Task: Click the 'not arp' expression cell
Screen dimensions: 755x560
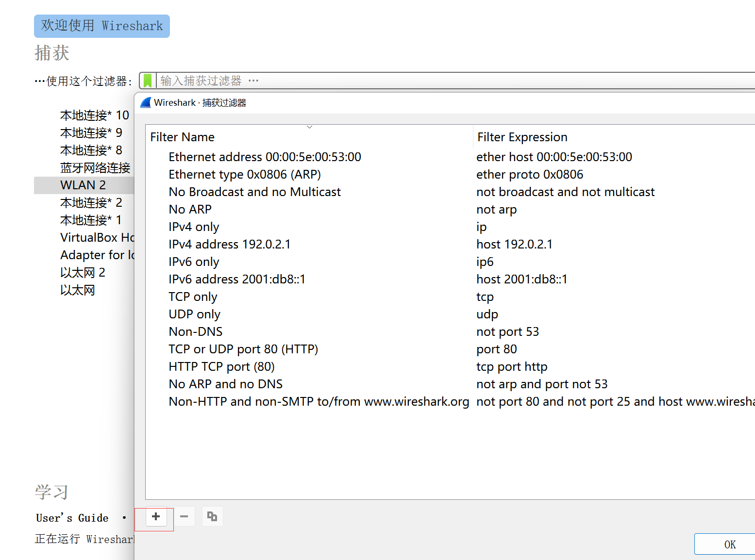Action: pos(497,209)
